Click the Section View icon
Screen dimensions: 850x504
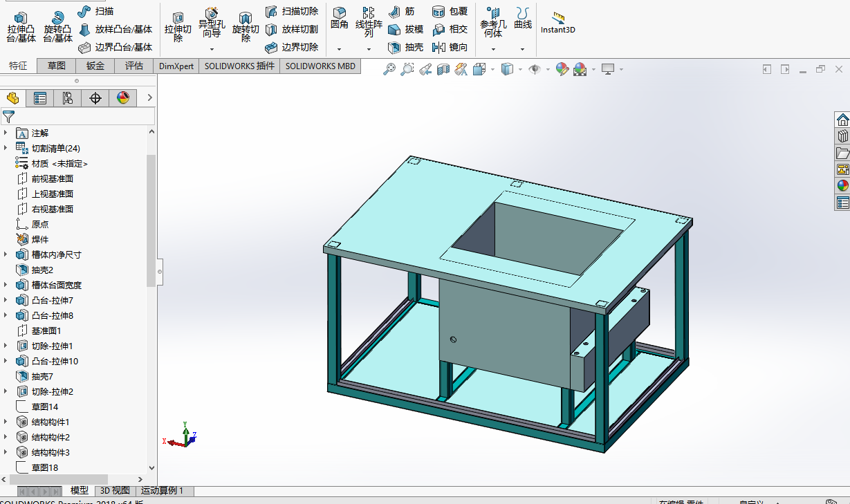point(443,69)
